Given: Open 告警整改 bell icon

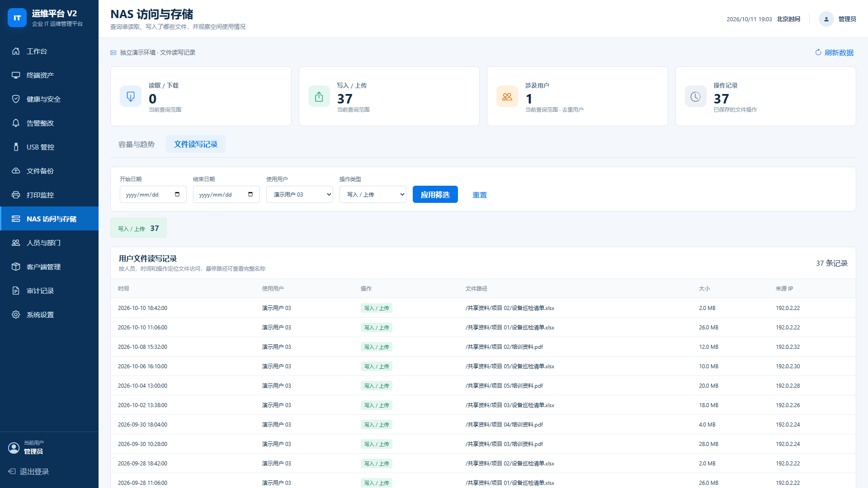Looking at the screenshot, I should click(x=16, y=123).
